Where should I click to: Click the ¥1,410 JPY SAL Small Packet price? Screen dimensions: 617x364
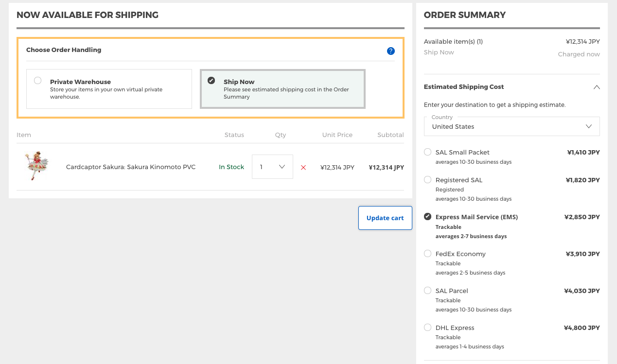click(x=583, y=153)
